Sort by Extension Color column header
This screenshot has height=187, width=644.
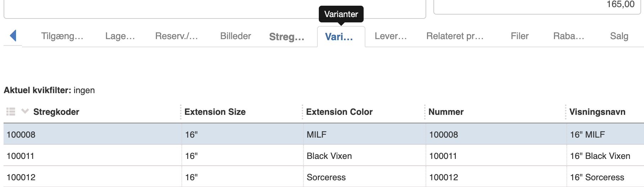coord(339,112)
